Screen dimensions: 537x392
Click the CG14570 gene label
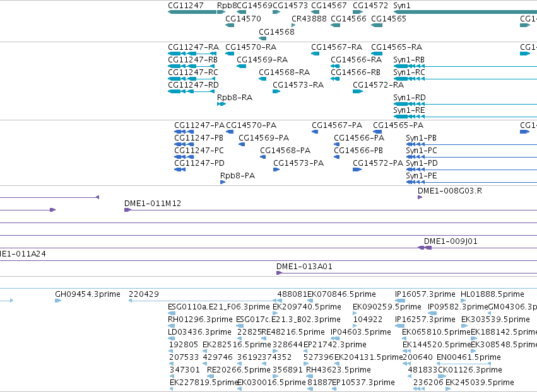click(x=243, y=18)
